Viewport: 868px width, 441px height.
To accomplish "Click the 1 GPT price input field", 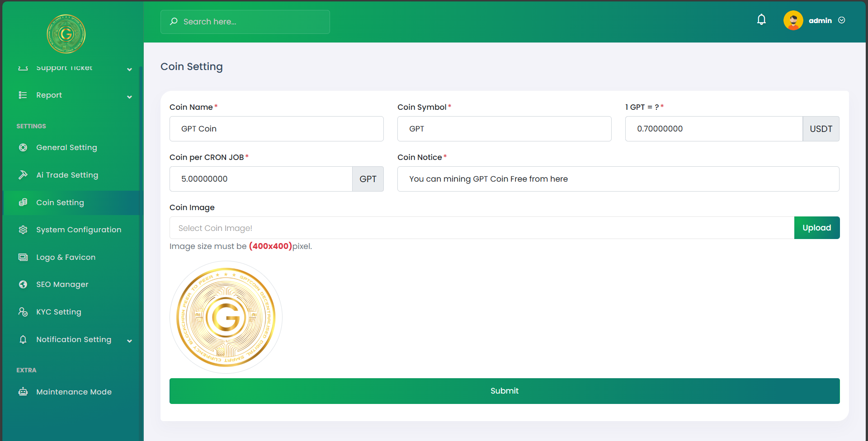I will pyautogui.click(x=714, y=129).
